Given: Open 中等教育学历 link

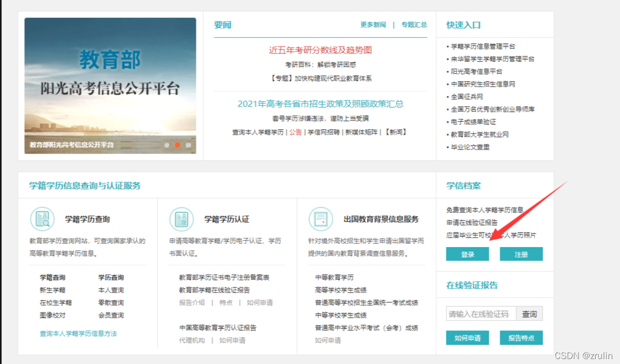Looking at the screenshot, I should pyautogui.click(x=335, y=278).
